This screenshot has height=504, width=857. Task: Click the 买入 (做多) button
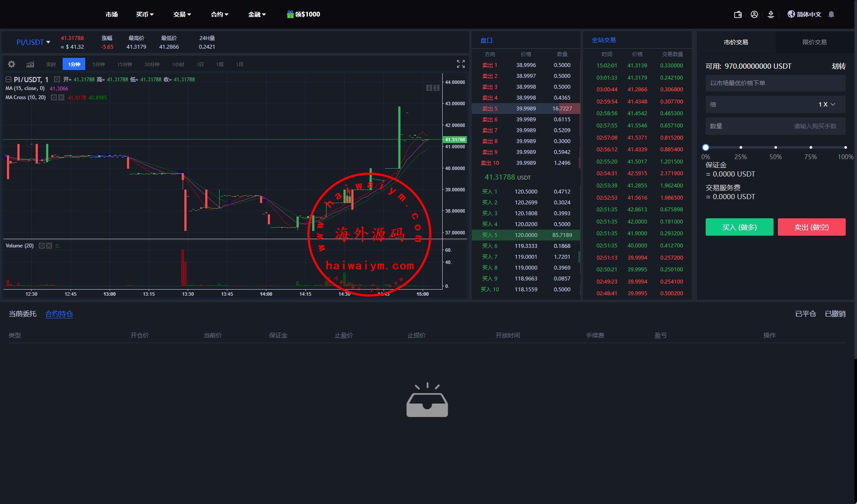(739, 227)
